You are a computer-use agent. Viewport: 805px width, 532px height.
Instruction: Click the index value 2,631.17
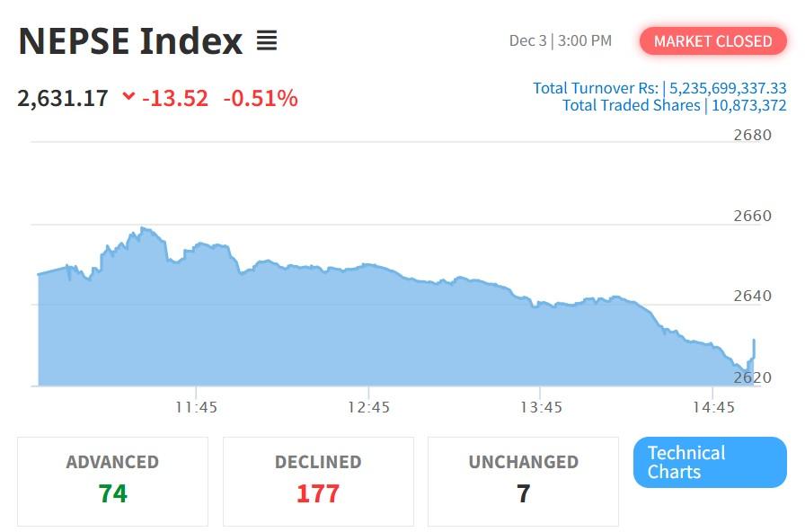click(x=61, y=99)
